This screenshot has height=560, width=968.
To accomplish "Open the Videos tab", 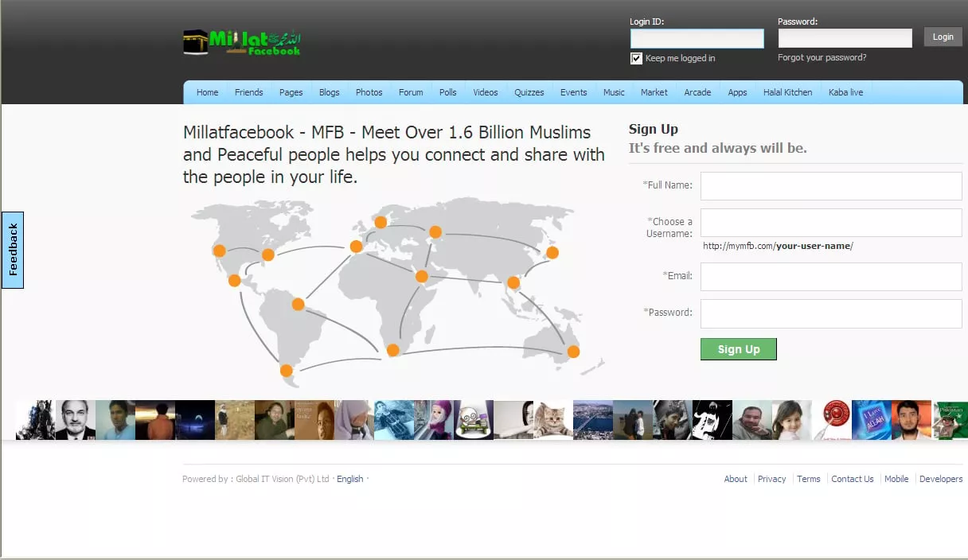I will tap(486, 92).
